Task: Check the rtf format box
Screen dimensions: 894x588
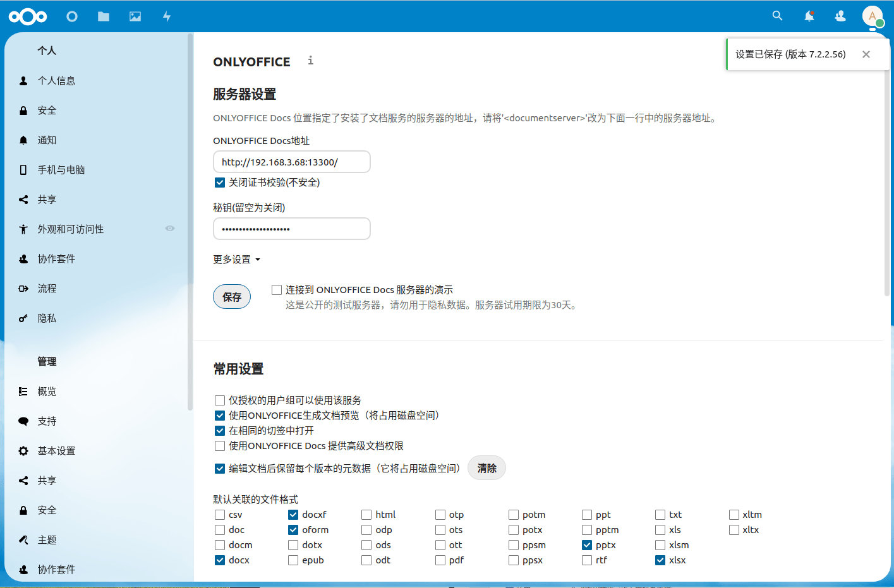Action: click(x=587, y=560)
